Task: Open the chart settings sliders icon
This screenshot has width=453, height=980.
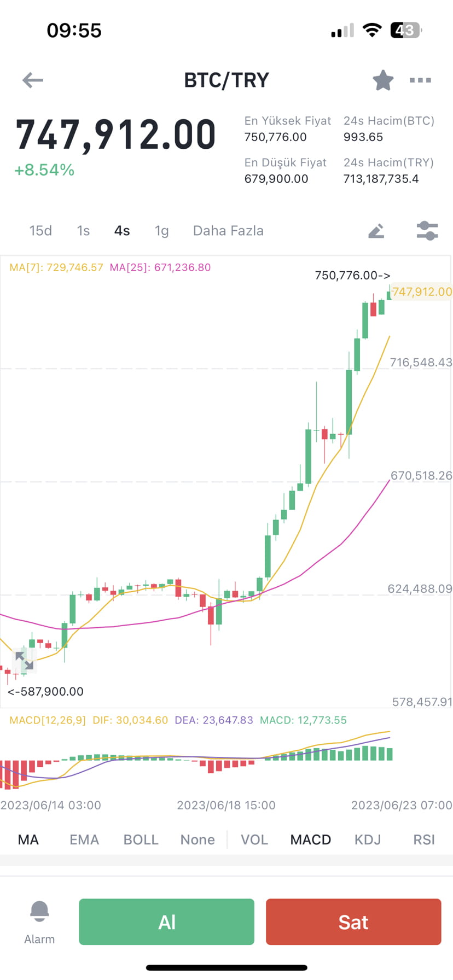Action: pos(427,230)
